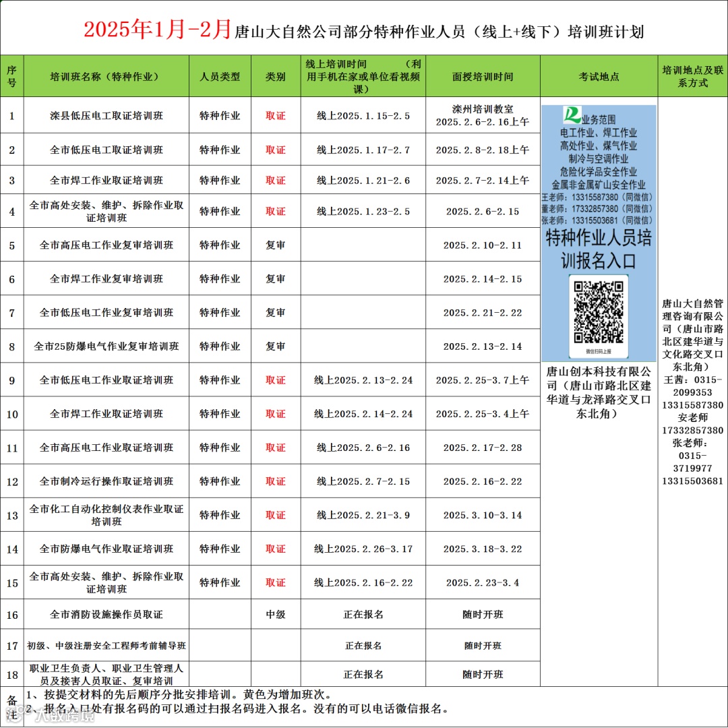Screen dimensions: 728x728
Task: Click the "面授培训时间" column header
Action: (483, 77)
